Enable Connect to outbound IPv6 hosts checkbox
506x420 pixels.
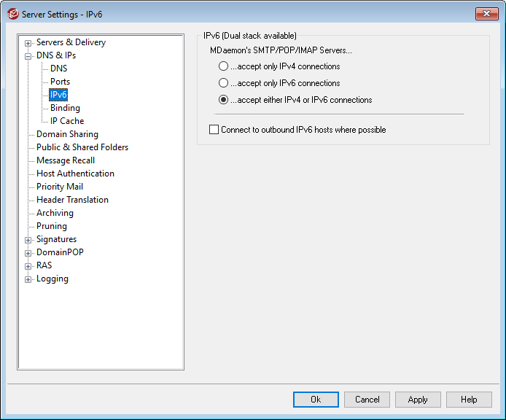214,130
